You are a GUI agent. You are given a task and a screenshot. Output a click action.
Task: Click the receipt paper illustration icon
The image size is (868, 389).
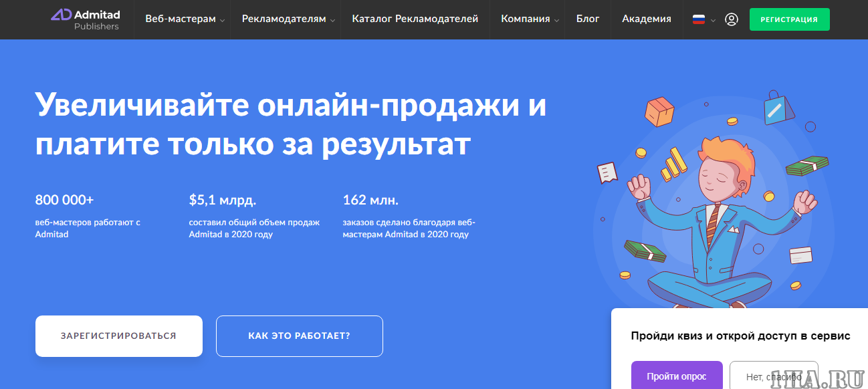click(x=607, y=172)
